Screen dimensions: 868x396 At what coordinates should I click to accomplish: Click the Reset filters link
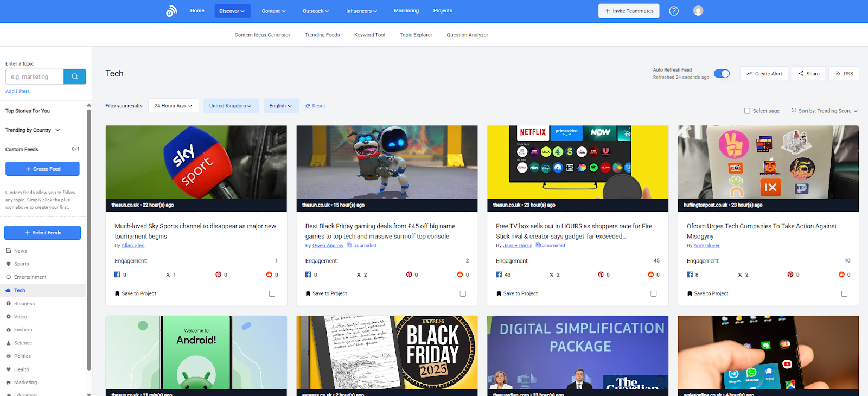316,106
